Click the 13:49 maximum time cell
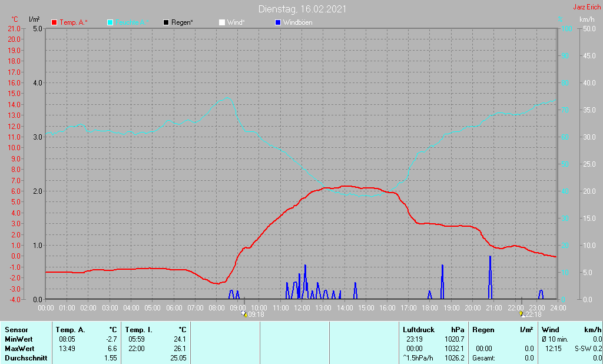The image size is (603, 364). (67, 349)
